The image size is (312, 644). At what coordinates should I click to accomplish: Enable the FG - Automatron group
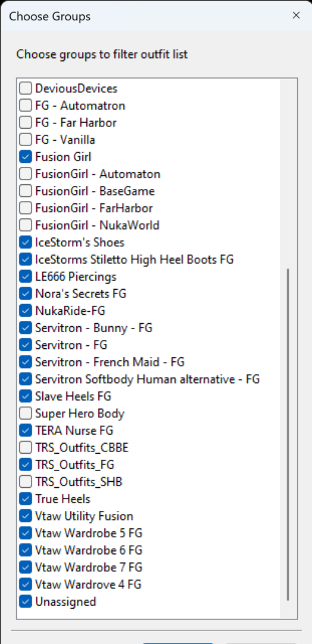(26, 106)
